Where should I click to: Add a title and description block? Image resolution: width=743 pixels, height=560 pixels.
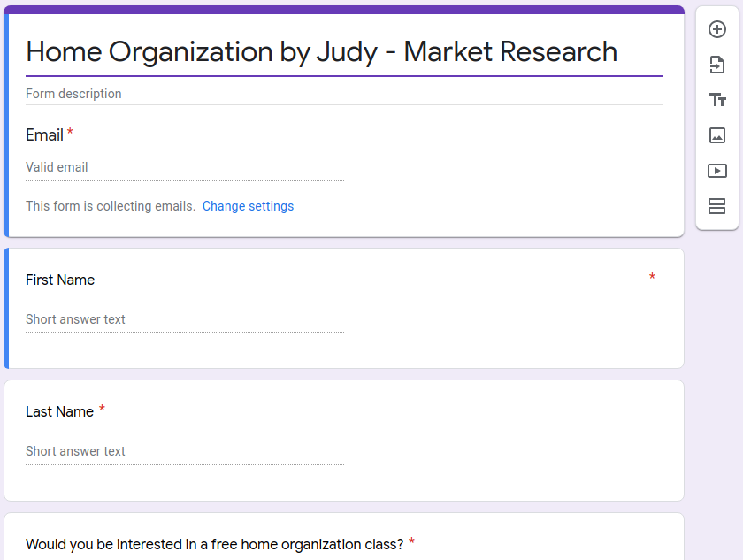click(x=717, y=100)
